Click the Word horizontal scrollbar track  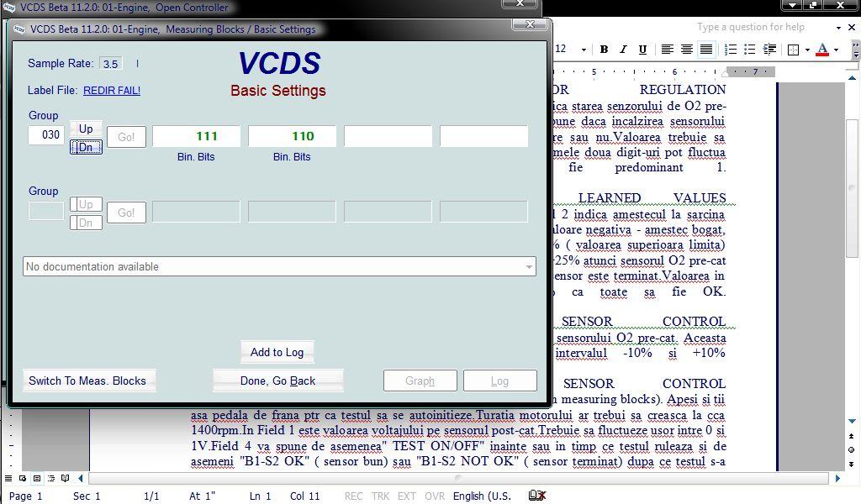click(x=458, y=478)
